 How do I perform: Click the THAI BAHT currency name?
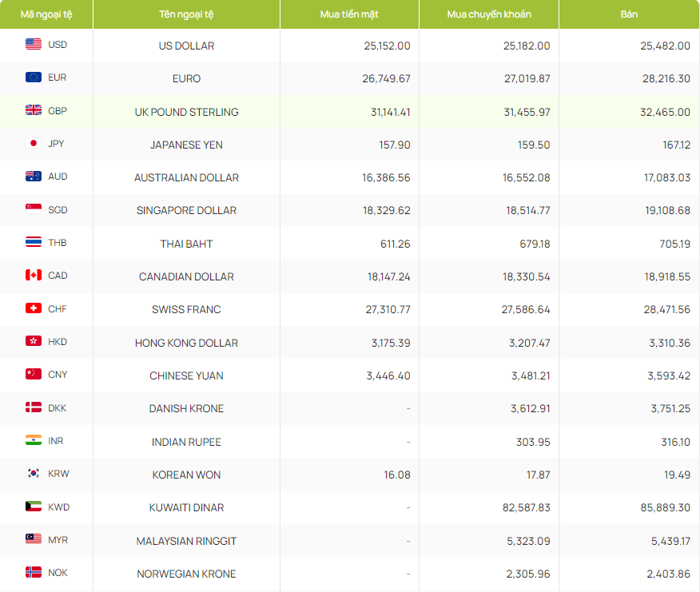click(x=186, y=244)
